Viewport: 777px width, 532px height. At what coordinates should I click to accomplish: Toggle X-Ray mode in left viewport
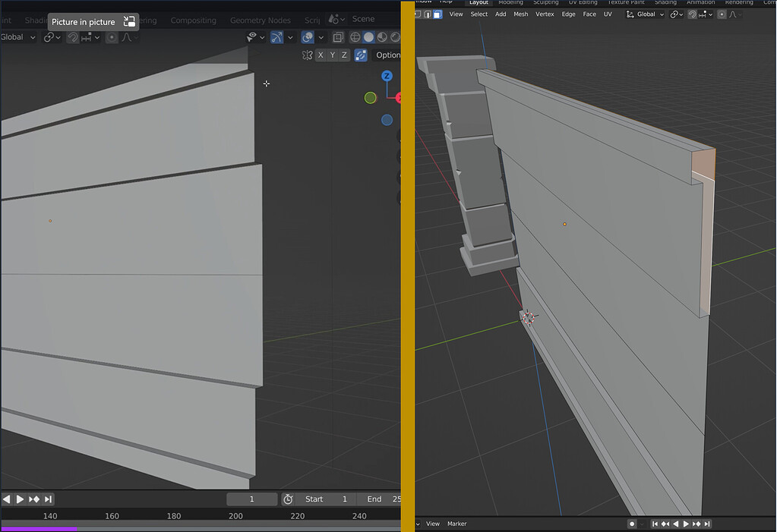[x=338, y=36]
